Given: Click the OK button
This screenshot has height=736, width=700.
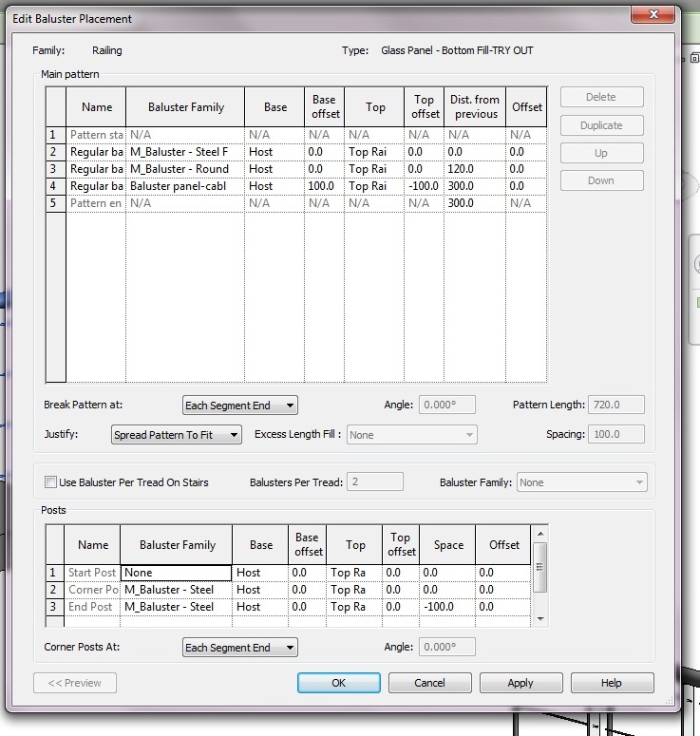Looking at the screenshot, I should [x=338, y=683].
